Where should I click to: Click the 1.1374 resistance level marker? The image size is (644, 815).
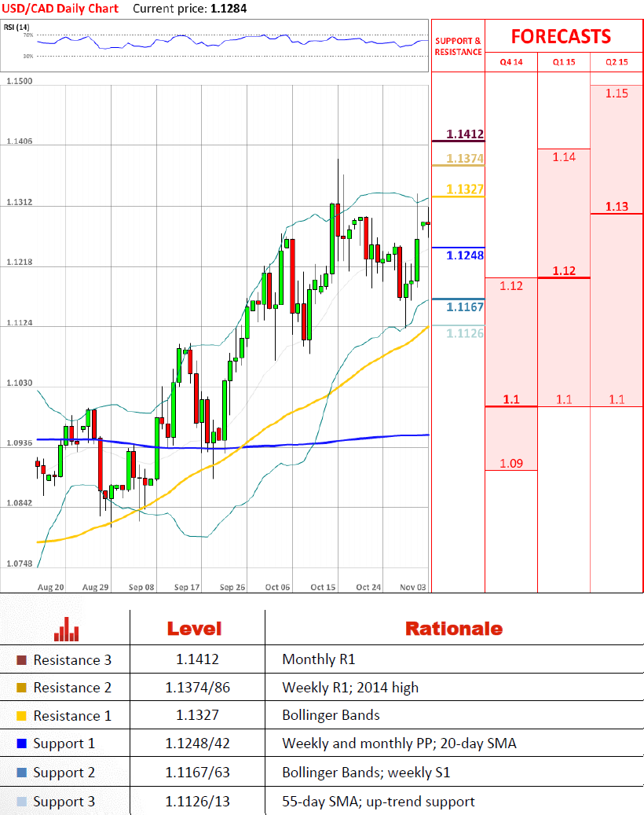[x=464, y=159]
